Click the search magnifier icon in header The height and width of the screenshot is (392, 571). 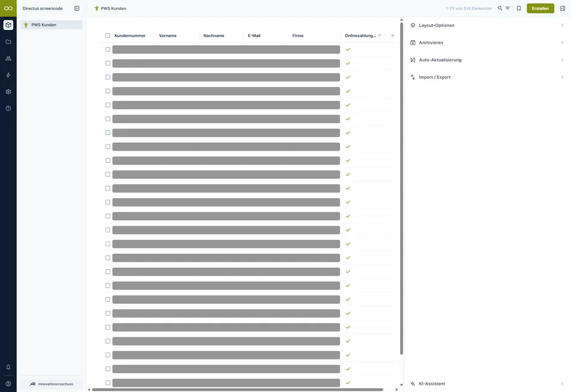(x=500, y=8)
